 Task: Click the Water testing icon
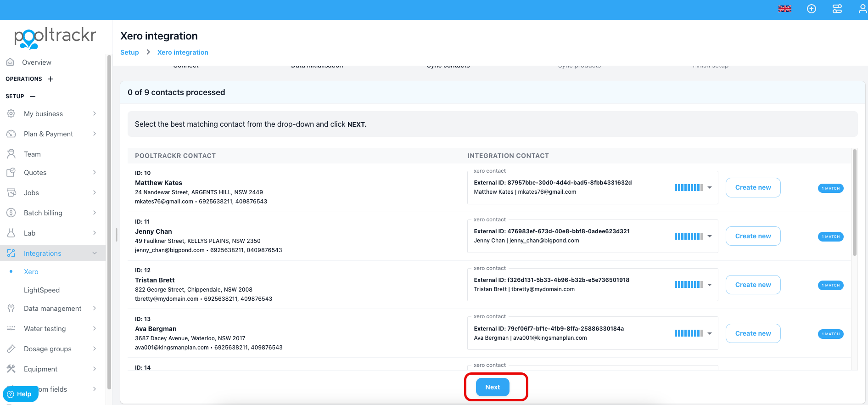coord(11,328)
